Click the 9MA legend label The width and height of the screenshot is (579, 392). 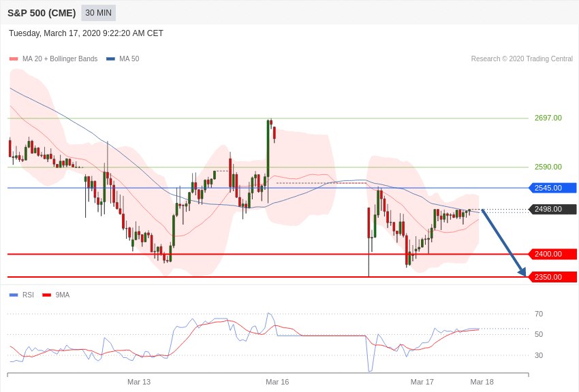(63, 295)
